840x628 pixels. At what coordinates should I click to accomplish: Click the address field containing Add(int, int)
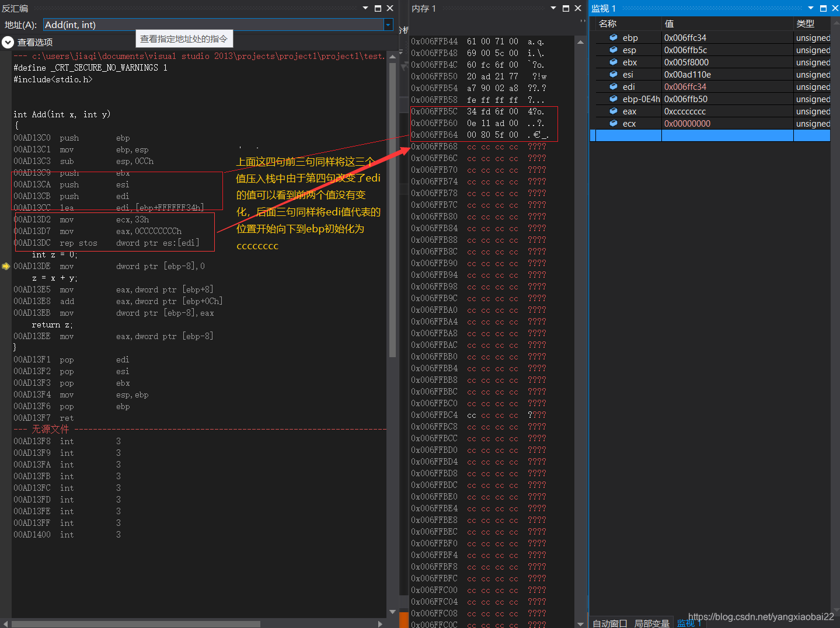click(214, 25)
